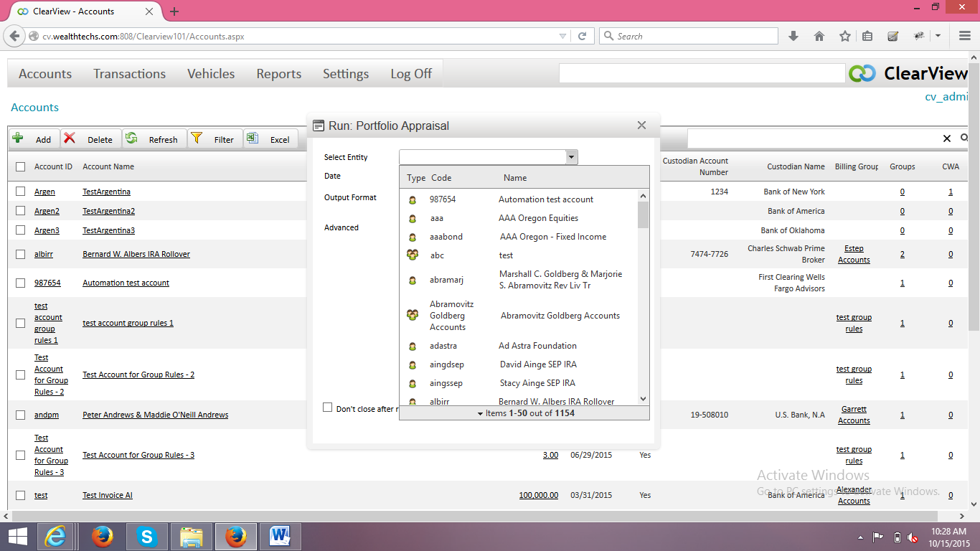Select the albirr row checkbox
Image resolution: width=980 pixels, height=551 pixels.
click(21, 254)
